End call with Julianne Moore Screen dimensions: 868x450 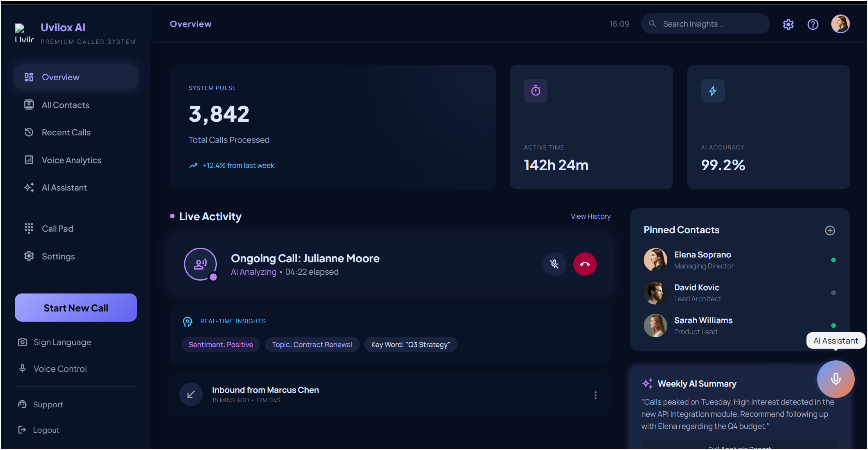(x=585, y=264)
